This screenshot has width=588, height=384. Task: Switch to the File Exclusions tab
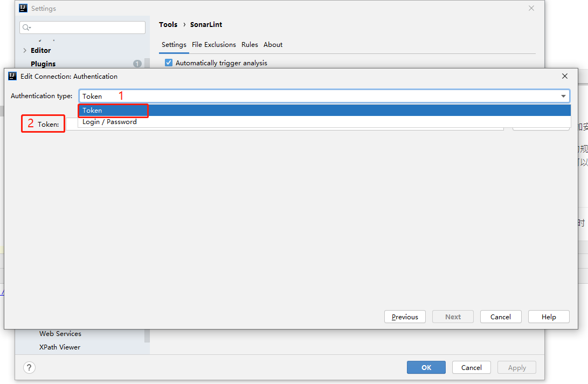(x=214, y=45)
